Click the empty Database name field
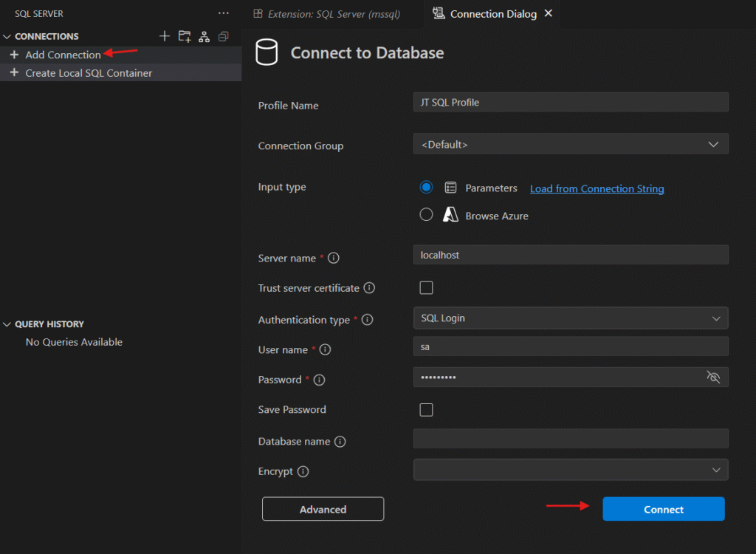 point(571,439)
